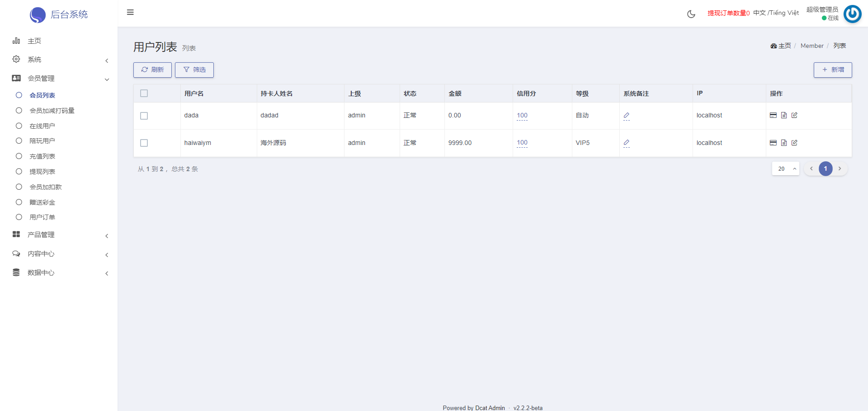Open 提现列表 in the sidebar
This screenshot has height=411, width=868.
(x=42, y=172)
